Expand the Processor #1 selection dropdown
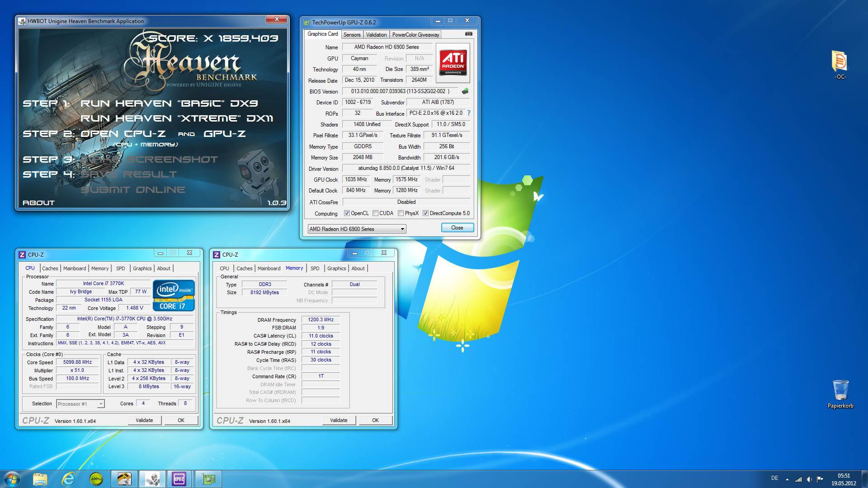 [x=80, y=404]
